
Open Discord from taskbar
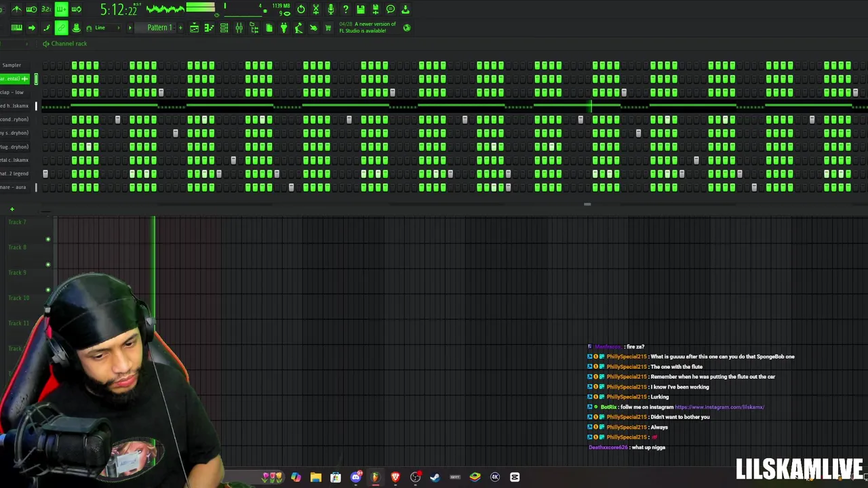point(355,477)
